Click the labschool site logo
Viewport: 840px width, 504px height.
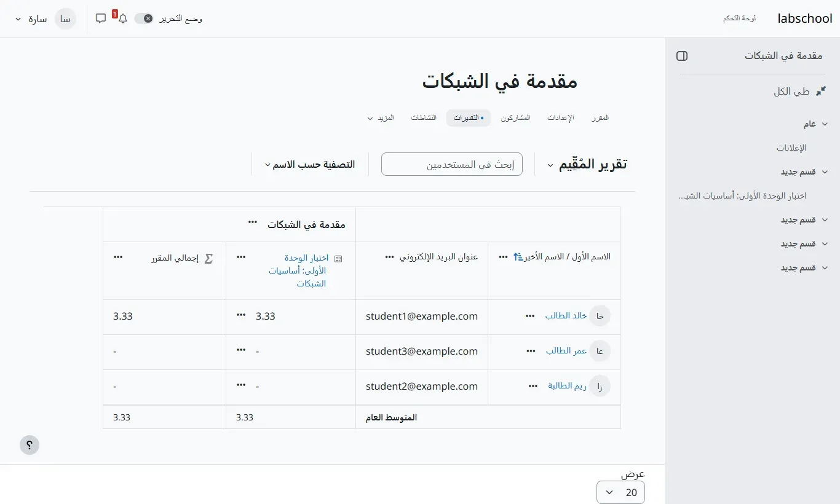pyautogui.click(x=805, y=18)
